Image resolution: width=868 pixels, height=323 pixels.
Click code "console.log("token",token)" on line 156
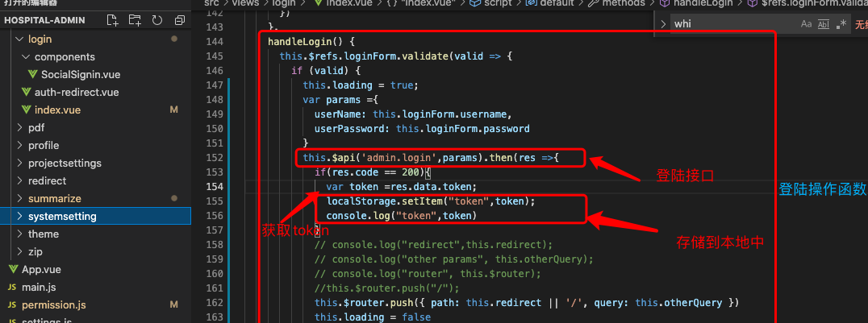(x=402, y=215)
